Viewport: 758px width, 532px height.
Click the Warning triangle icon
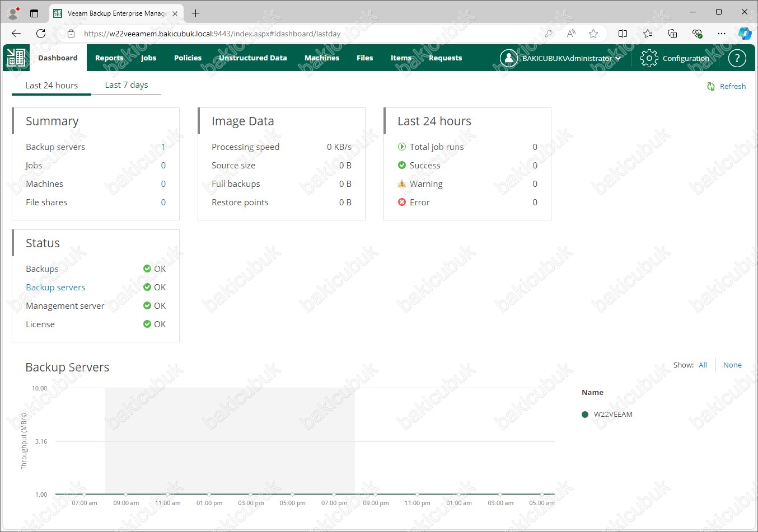[401, 183]
